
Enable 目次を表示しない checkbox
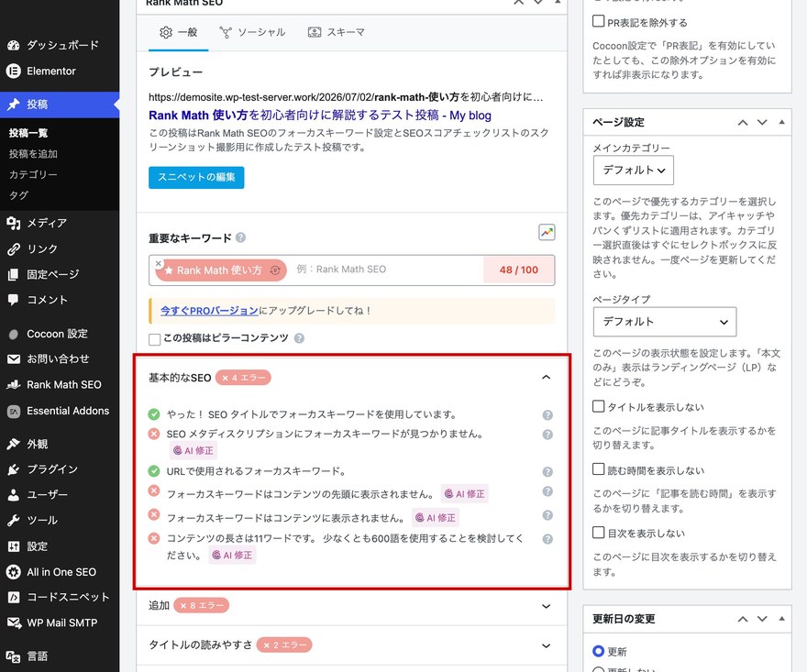pyautogui.click(x=598, y=532)
